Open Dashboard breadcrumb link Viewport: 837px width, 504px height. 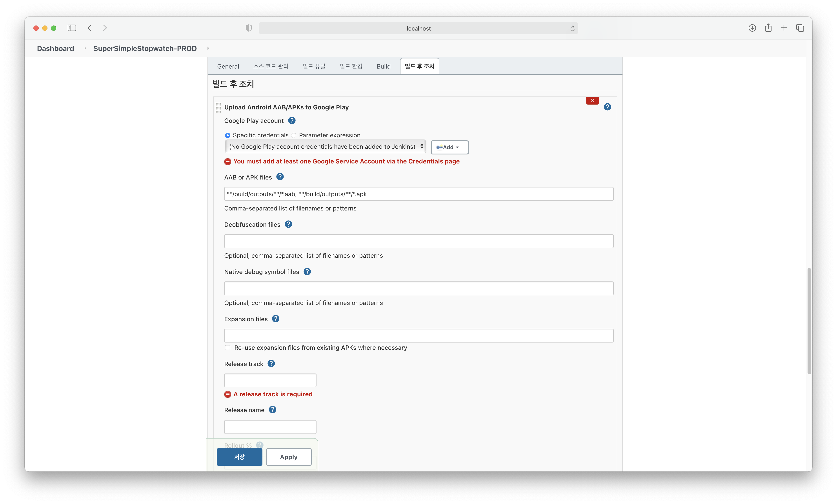point(55,49)
